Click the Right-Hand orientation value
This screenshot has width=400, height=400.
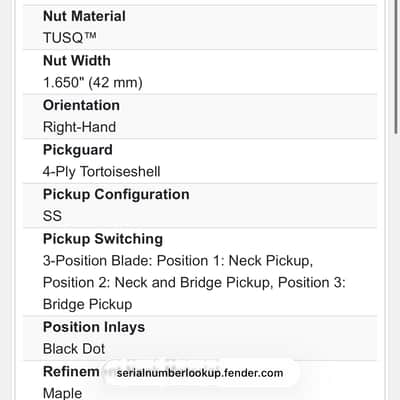click(79, 127)
